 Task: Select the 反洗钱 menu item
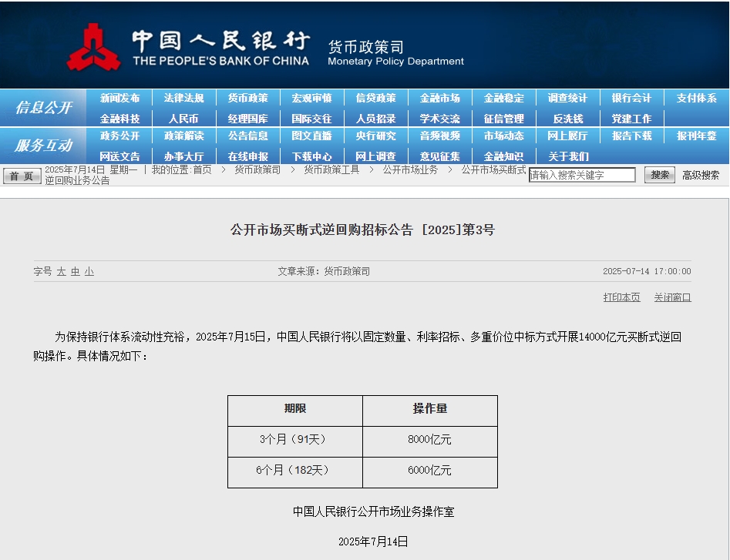[567, 119]
